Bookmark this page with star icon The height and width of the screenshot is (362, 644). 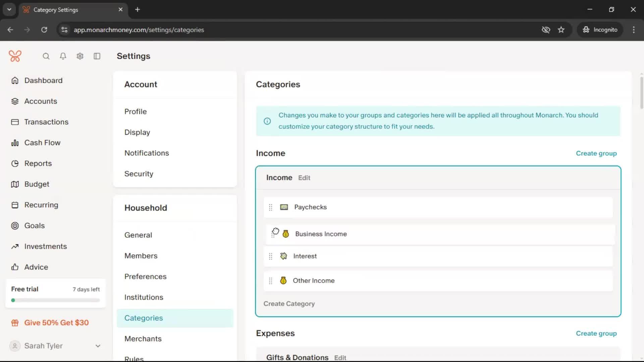pos(561,30)
